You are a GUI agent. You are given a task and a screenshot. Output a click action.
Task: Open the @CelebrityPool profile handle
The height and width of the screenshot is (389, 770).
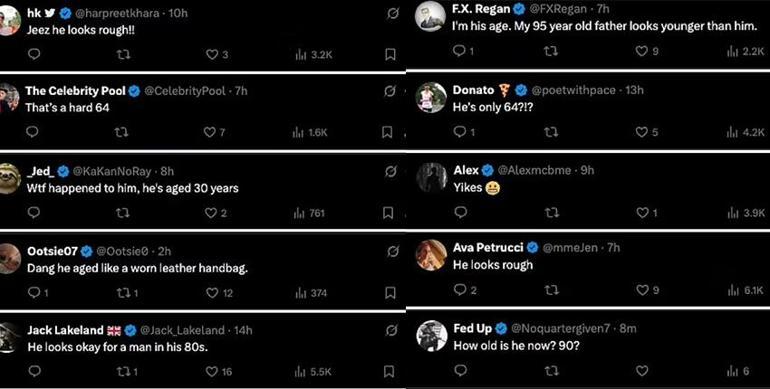(185, 91)
